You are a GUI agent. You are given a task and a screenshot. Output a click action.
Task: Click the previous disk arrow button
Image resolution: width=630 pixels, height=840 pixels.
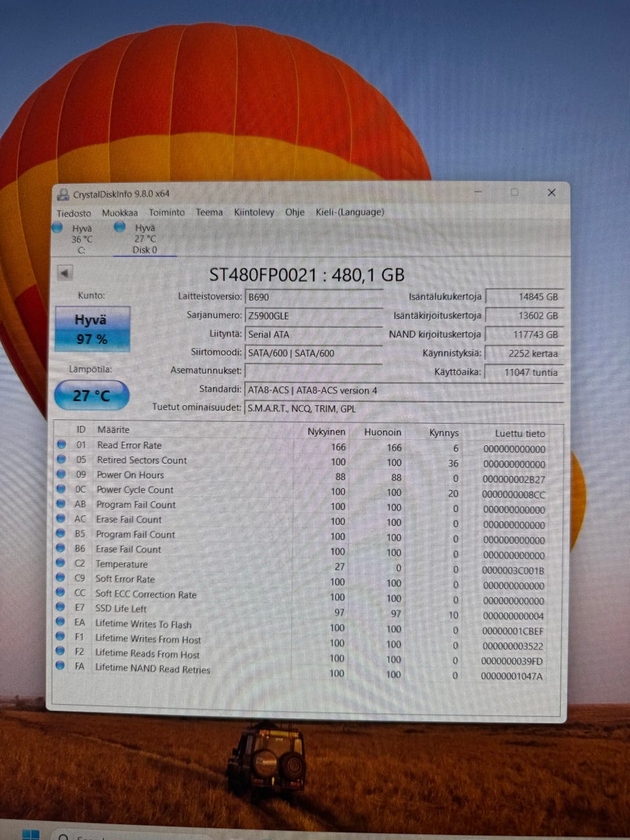coord(64,273)
